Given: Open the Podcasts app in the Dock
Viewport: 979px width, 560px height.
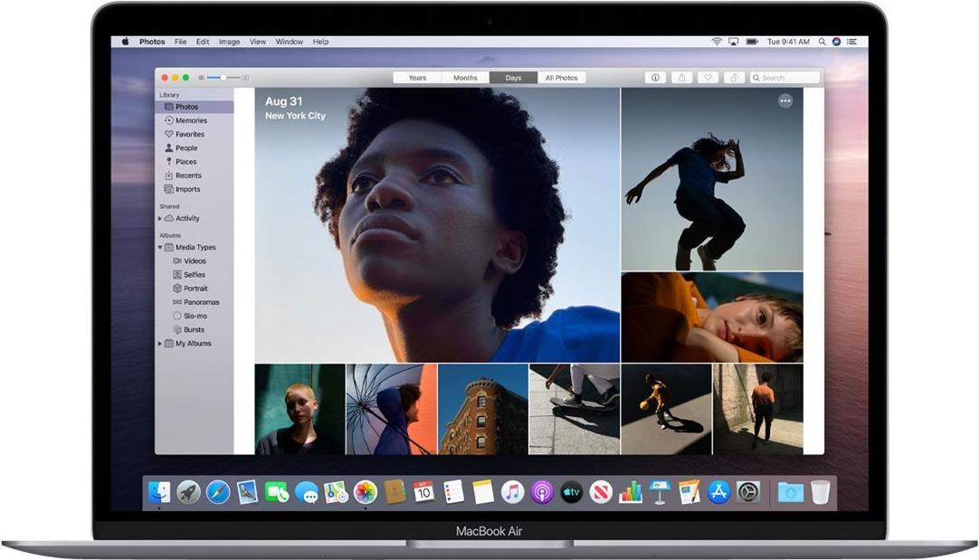Looking at the screenshot, I should 542,492.
